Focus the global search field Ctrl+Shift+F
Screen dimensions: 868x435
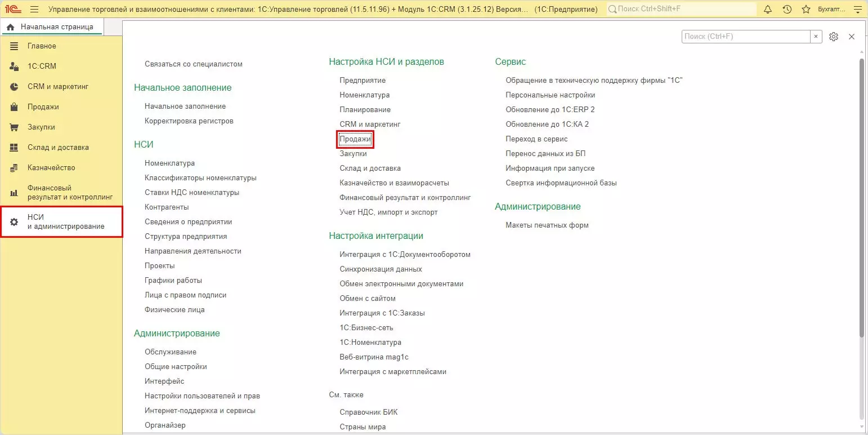[682, 10]
